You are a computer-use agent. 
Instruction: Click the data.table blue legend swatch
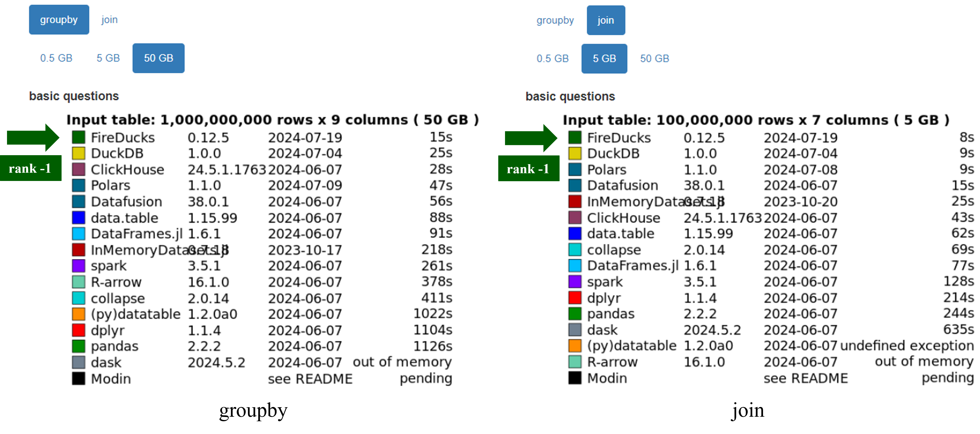click(x=79, y=218)
